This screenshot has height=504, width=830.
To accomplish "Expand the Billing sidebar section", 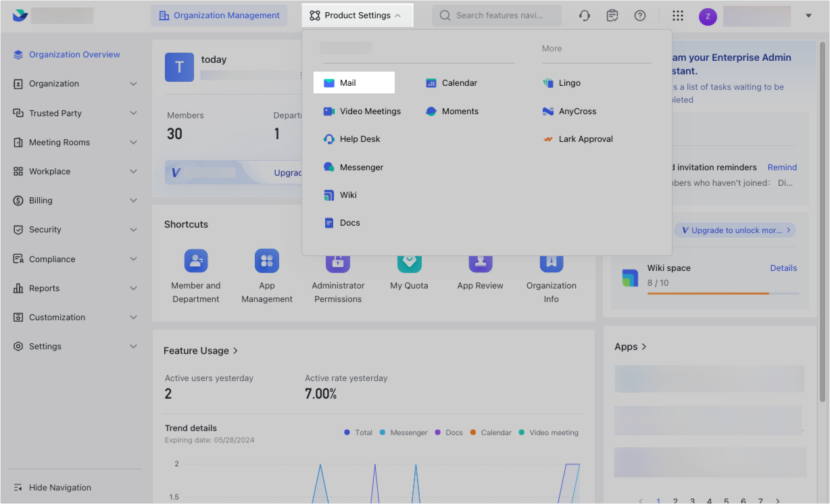I will click(x=74, y=200).
